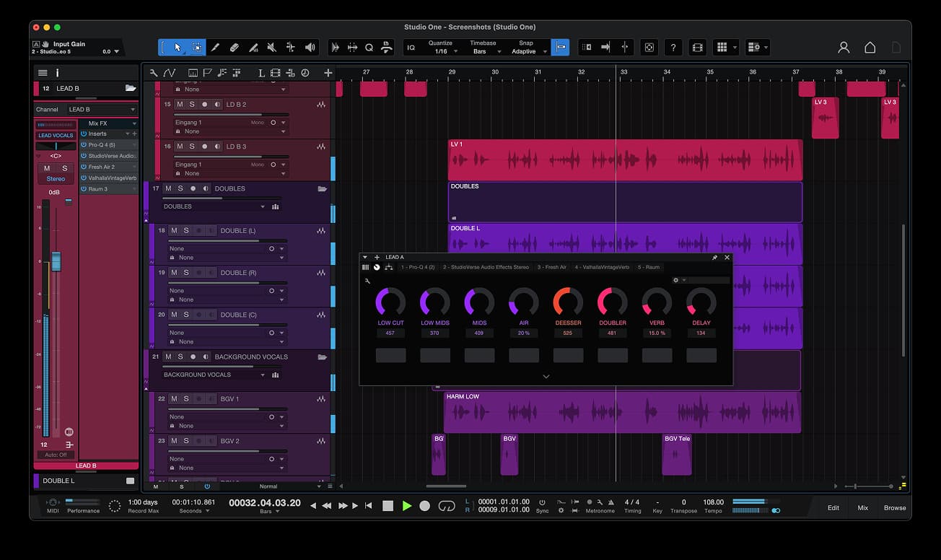Open the video player icon in the toolbar

click(697, 48)
